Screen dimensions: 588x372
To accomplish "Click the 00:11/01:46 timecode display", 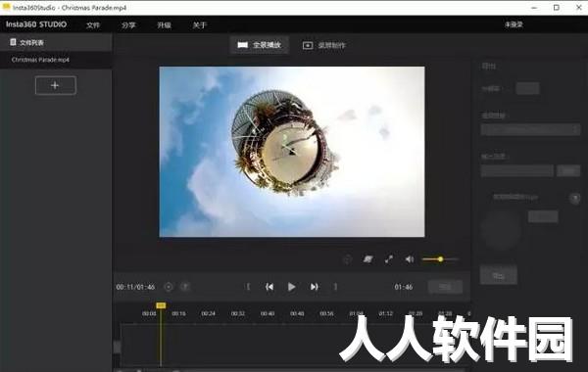I will pyautogui.click(x=135, y=287).
